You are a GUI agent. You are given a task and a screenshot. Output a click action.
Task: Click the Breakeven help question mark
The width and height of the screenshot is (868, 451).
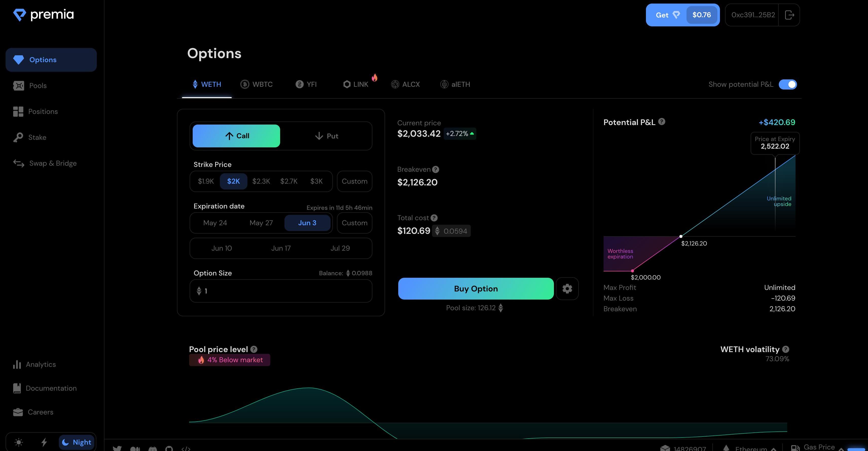coord(435,169)
